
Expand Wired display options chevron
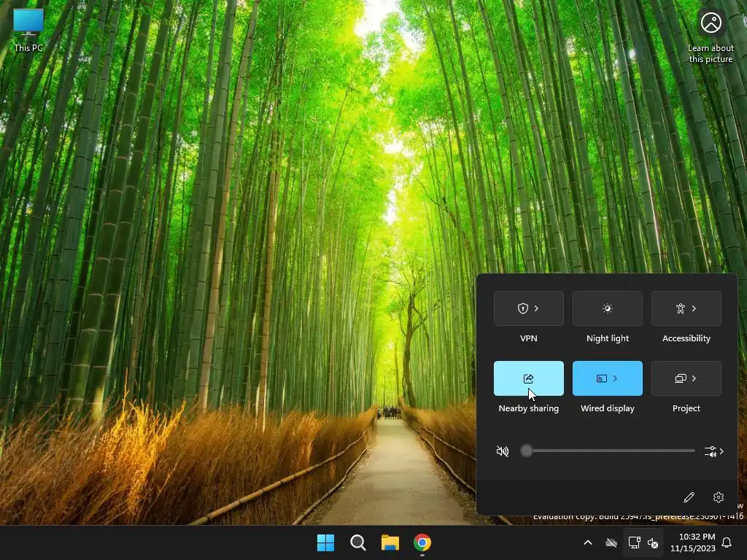[x=615, y=378]
